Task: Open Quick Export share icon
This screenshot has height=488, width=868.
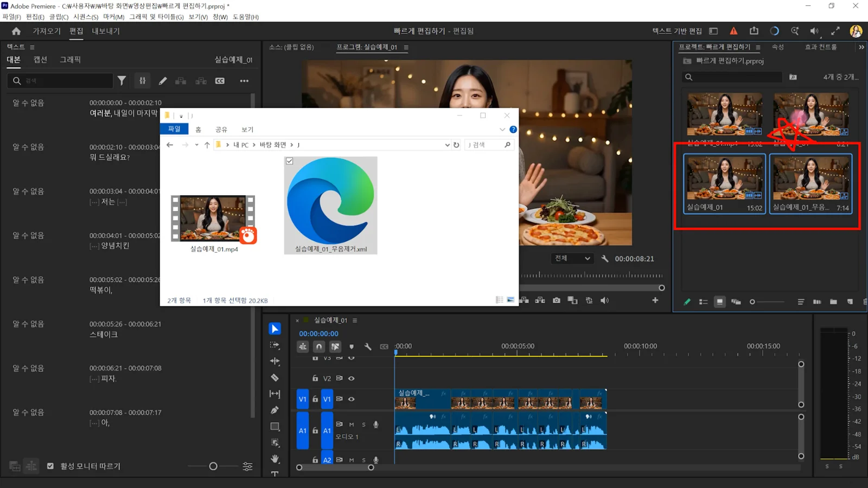Action: (x=754, y=31)
